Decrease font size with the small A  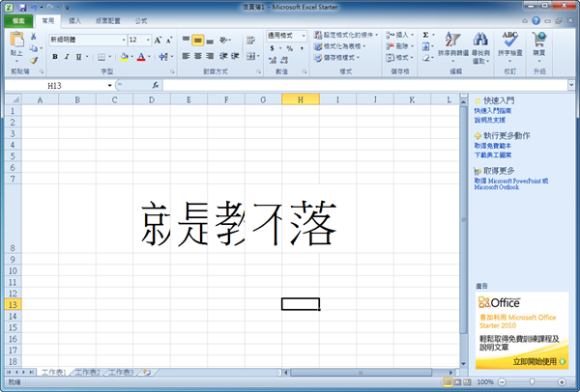169,40
